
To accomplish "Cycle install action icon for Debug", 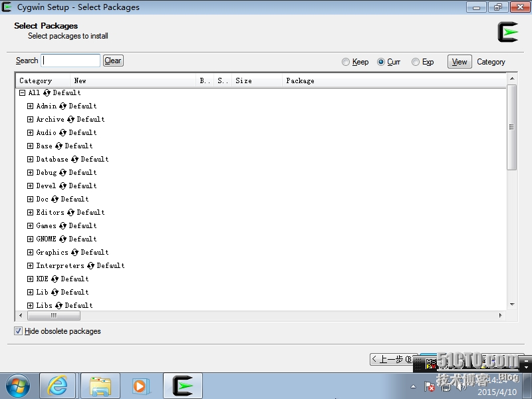I will point(63,173).
